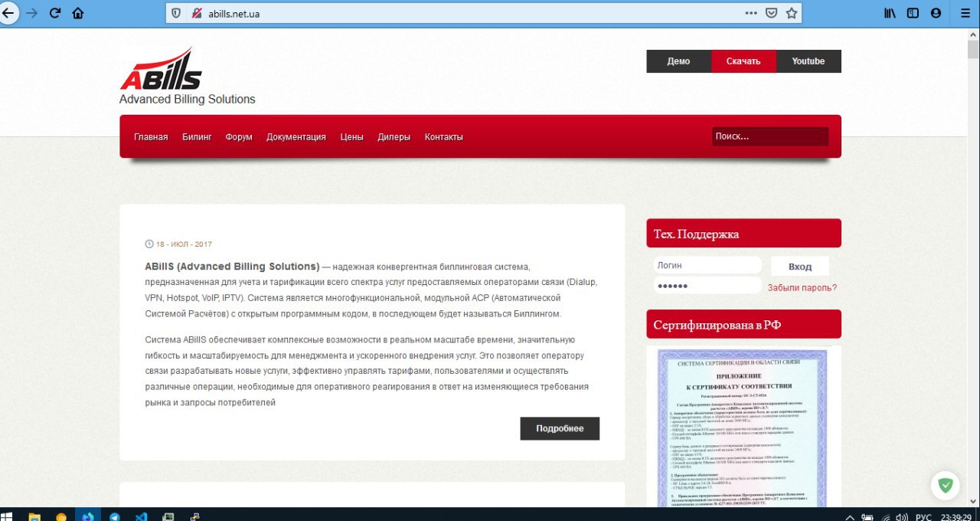The image size is (980, 521).
Task: Open the Документация menu item
Action: (x=296, y=137)
